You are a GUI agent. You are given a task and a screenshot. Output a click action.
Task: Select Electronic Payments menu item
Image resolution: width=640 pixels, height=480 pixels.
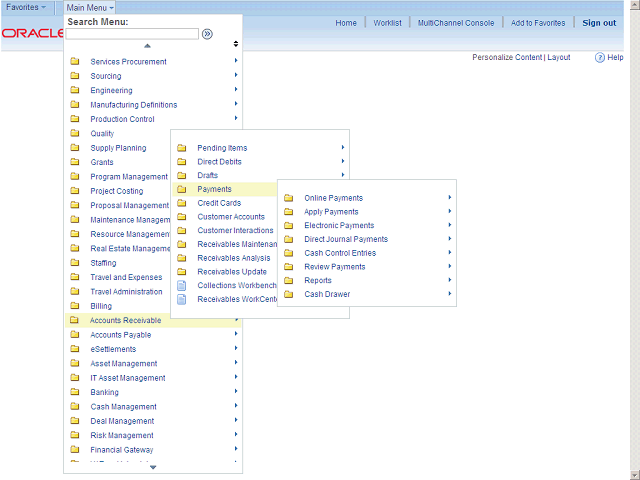point(339,226)
